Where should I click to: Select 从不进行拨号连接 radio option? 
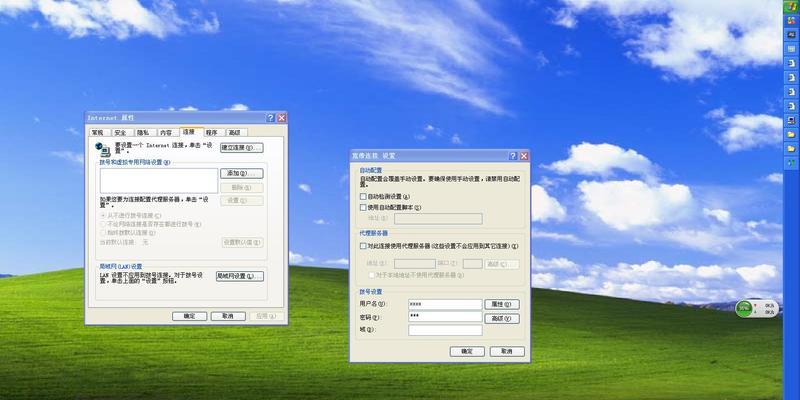pyautogui.click(x=104, y=216)
